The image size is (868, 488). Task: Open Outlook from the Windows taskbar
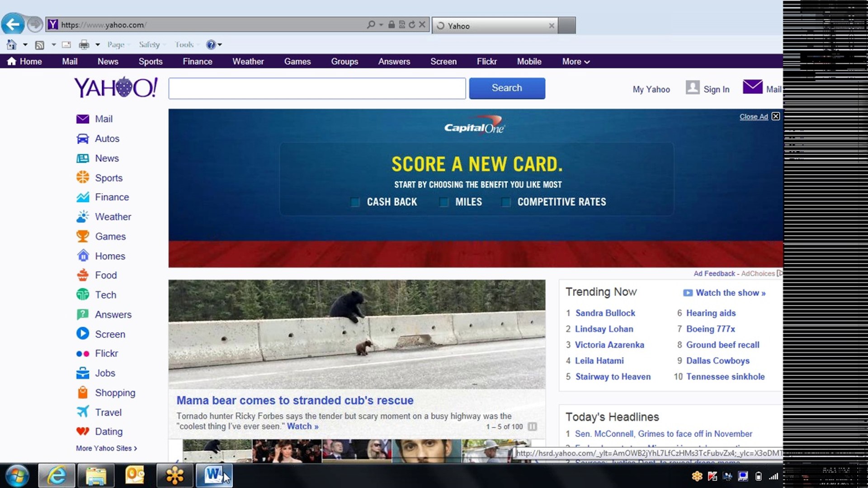point(135,475)
